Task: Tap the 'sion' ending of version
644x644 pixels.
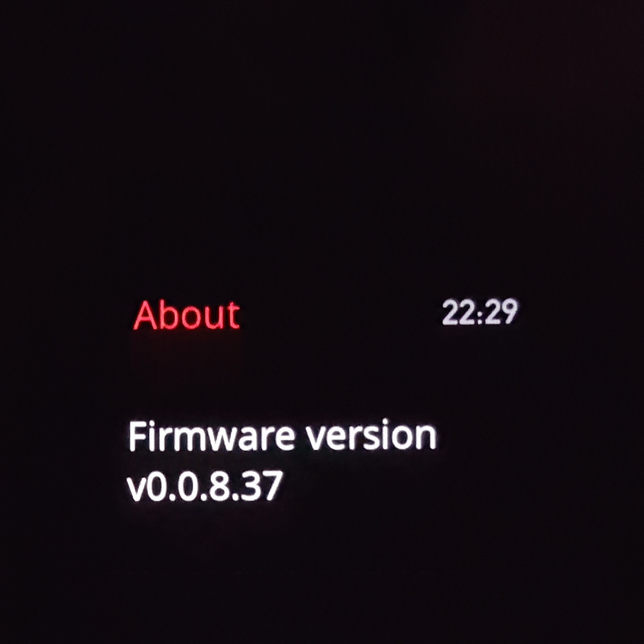Action: [399, 437]
